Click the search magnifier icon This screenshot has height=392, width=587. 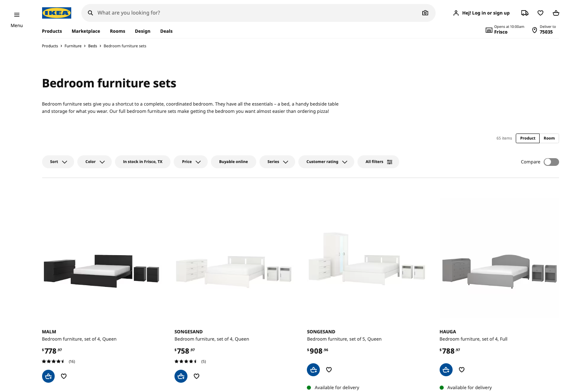coord(90,13)
